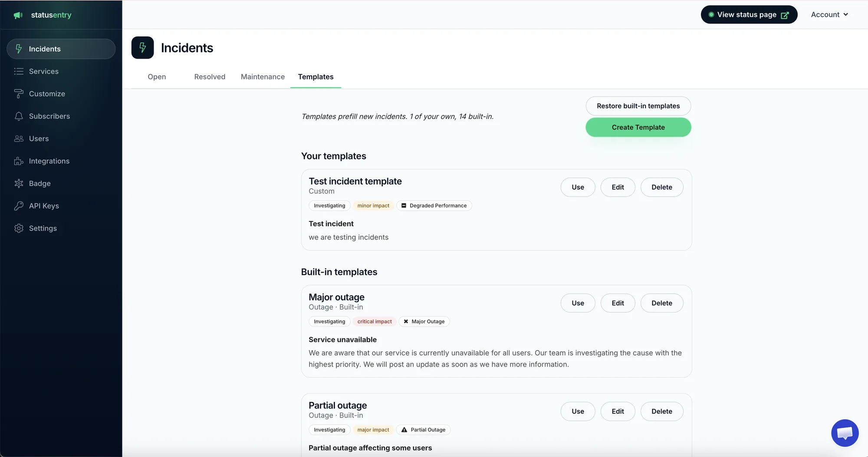
Task: Click the Settings gear icon
Action: pyautogui.click(x=19, y=228)
